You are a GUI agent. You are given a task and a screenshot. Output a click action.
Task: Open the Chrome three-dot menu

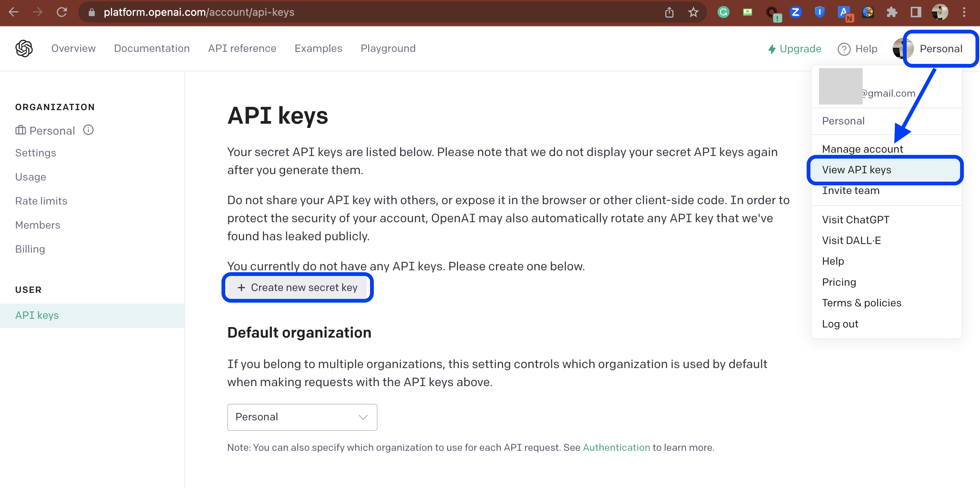(x=964, y=12)
